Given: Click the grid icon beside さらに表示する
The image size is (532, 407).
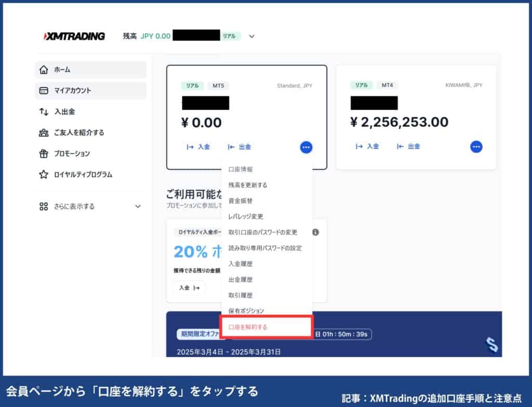Looking at the screenshot, I should pos(44,207).
